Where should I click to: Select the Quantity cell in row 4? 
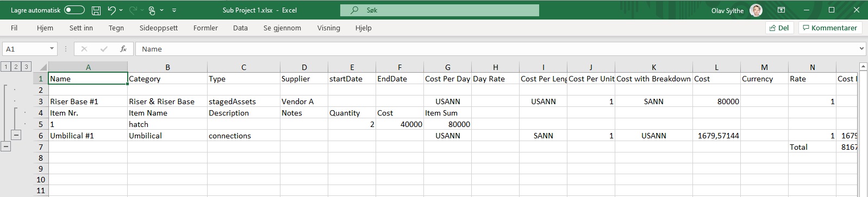click(352, 113)
